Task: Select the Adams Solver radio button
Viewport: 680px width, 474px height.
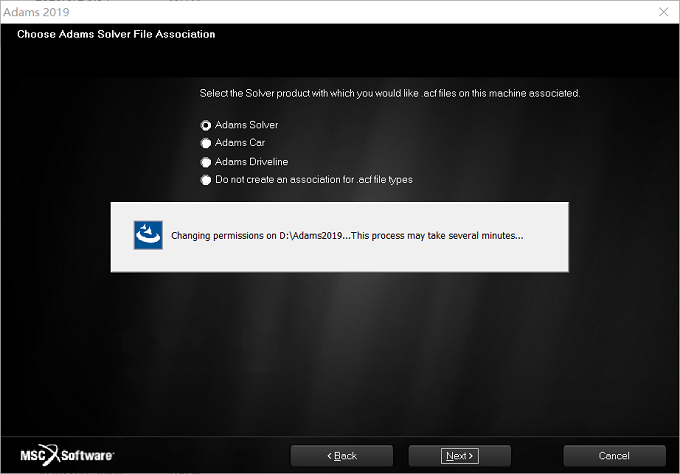Action: click(206, 125)
